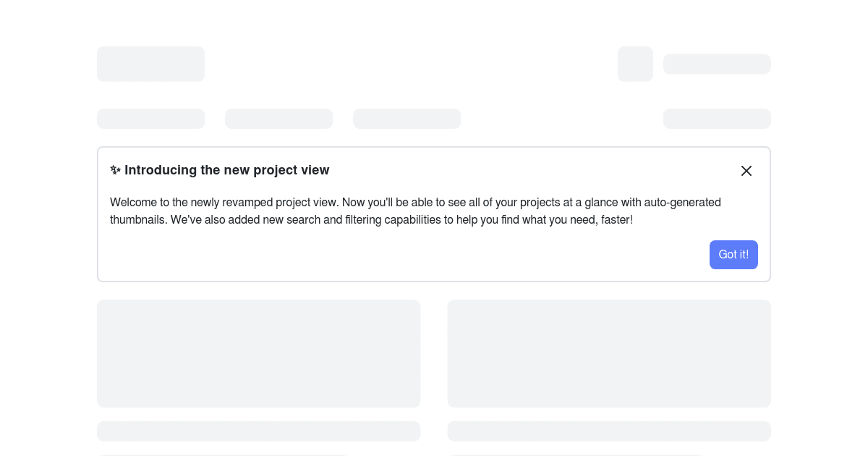
Task: Select the second loading project thumbnail placeholder
Action: click(x=609, y=354)
